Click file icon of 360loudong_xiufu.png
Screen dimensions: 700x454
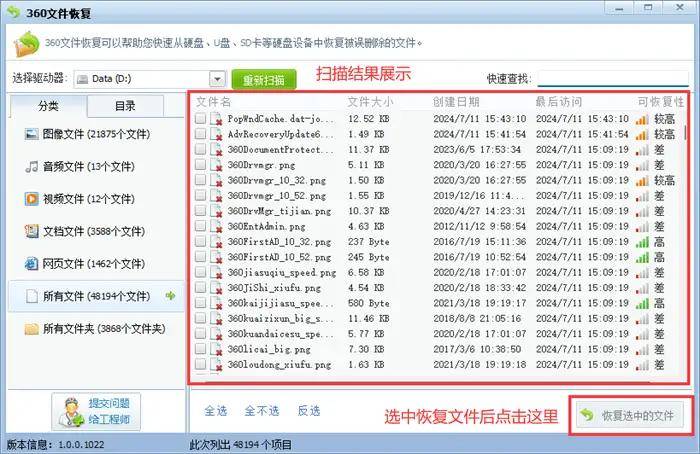coord(217,365)
